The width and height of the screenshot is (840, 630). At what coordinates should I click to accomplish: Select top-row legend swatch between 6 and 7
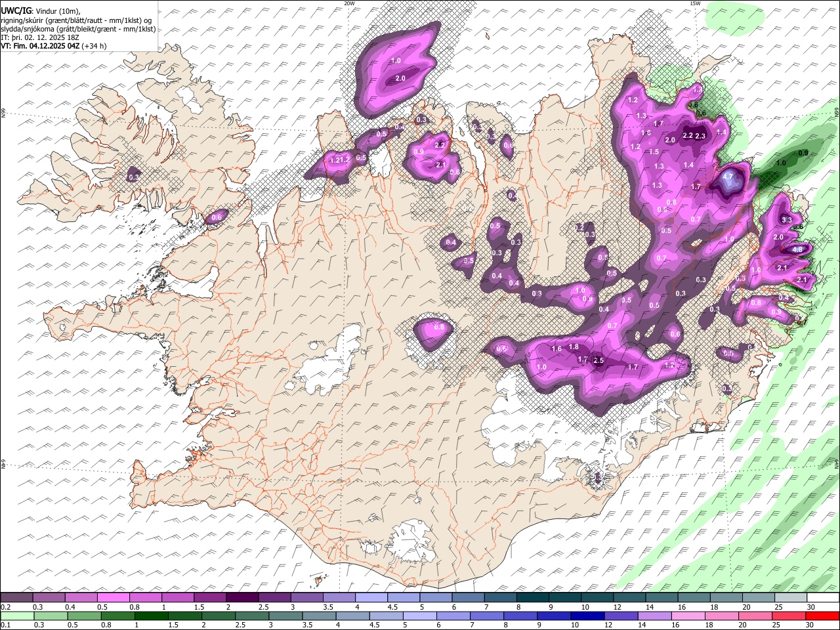[x=467, y=598]
